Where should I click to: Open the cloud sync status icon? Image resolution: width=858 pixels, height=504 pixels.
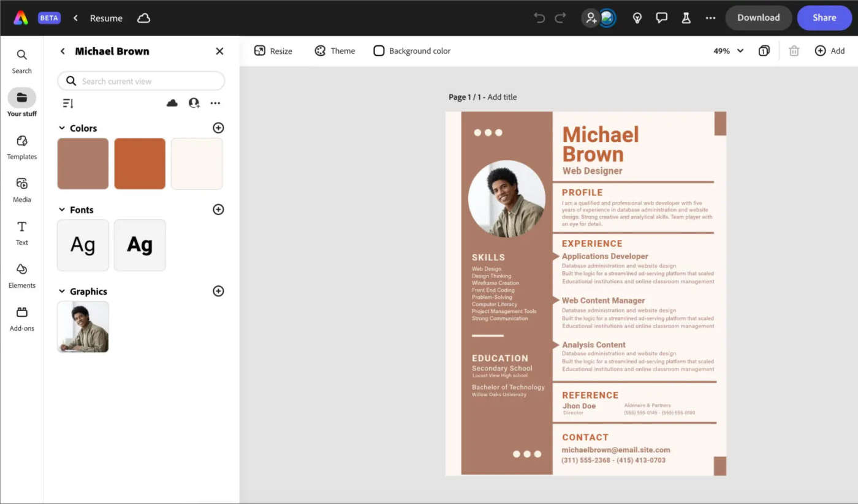tap(143, 18)
